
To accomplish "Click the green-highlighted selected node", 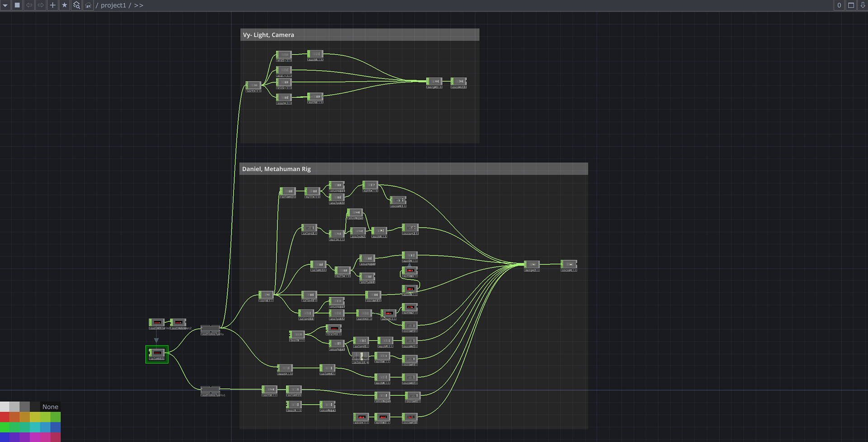I will click(157, 354).
